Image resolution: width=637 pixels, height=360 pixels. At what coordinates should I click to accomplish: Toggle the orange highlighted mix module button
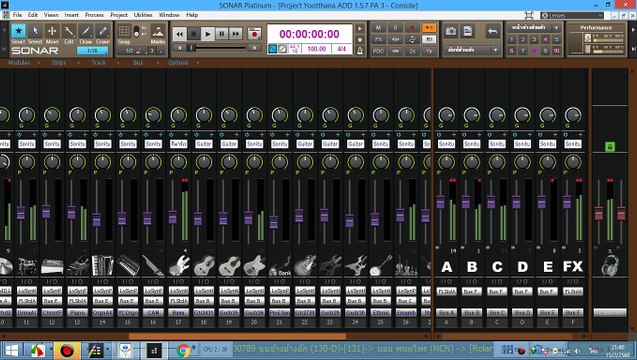(429, 28)
